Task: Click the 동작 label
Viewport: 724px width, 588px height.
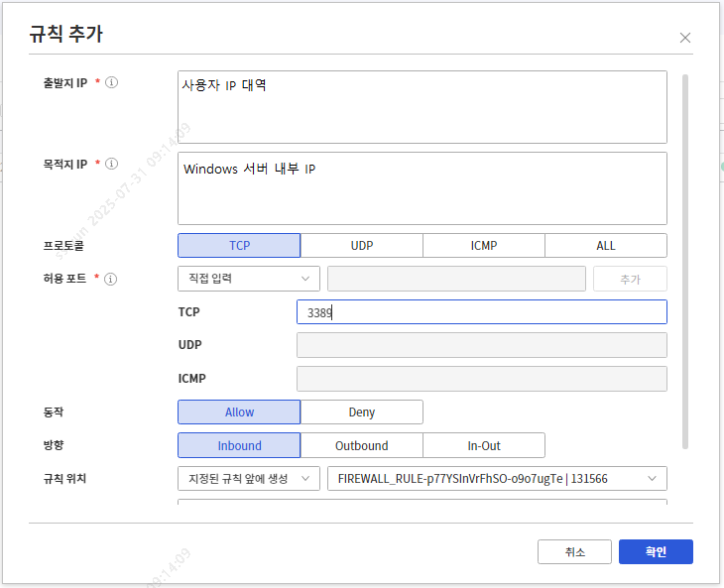Action: click(x=54, y=412)
